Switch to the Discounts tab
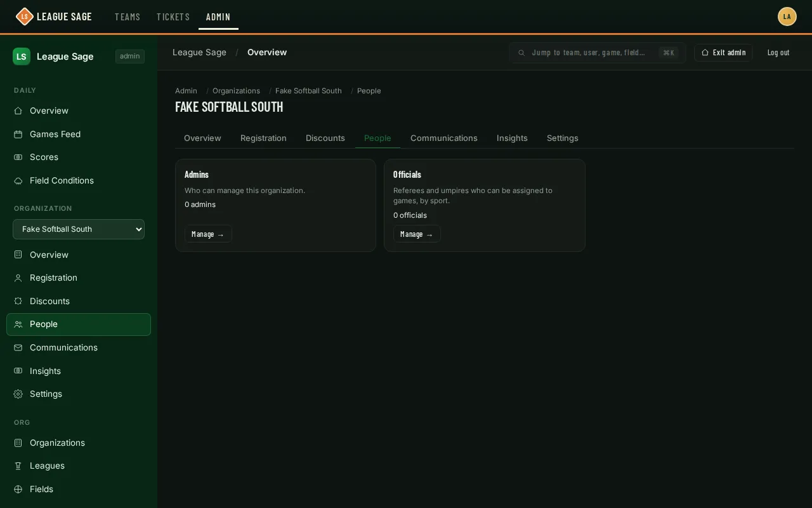Screen dimensions: 812x508 [325, 138]
